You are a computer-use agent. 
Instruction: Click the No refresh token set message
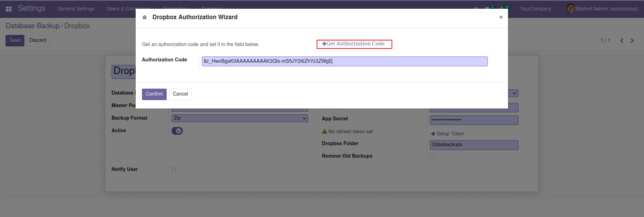350,132
